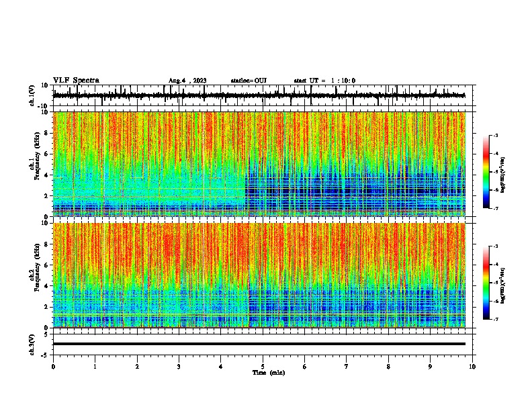Click the "-3" label on ch.2 color bar

pyautogui.click(x=496, y=246)
